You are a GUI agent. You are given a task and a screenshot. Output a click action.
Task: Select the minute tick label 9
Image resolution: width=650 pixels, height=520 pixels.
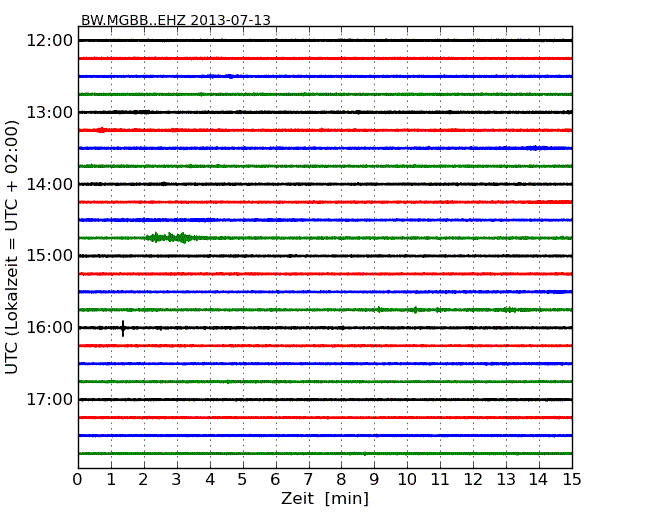(374, 479)
